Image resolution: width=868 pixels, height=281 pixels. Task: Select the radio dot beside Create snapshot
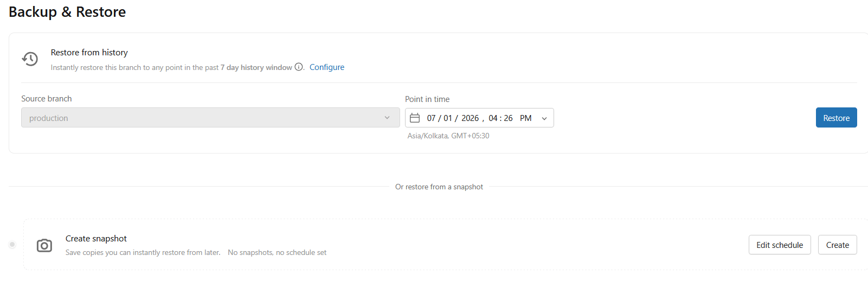click(x=12, y=245)
